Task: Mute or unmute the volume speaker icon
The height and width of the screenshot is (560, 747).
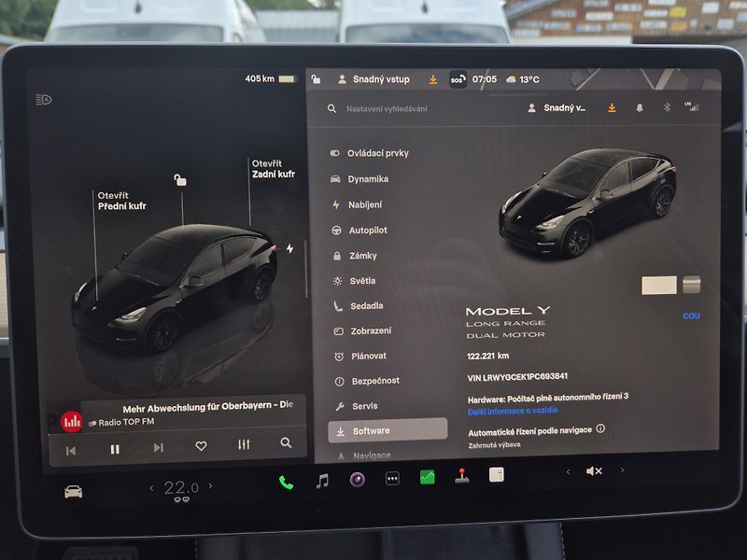Action: tap(594, 471)
